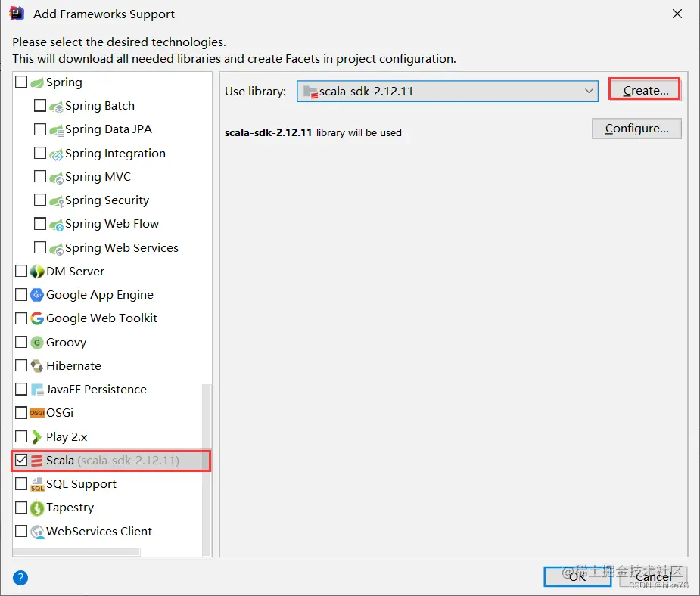This screenshot has width=700, height=596.
Task: Tick the Tapestry checkbox
Action: (21, 508)
